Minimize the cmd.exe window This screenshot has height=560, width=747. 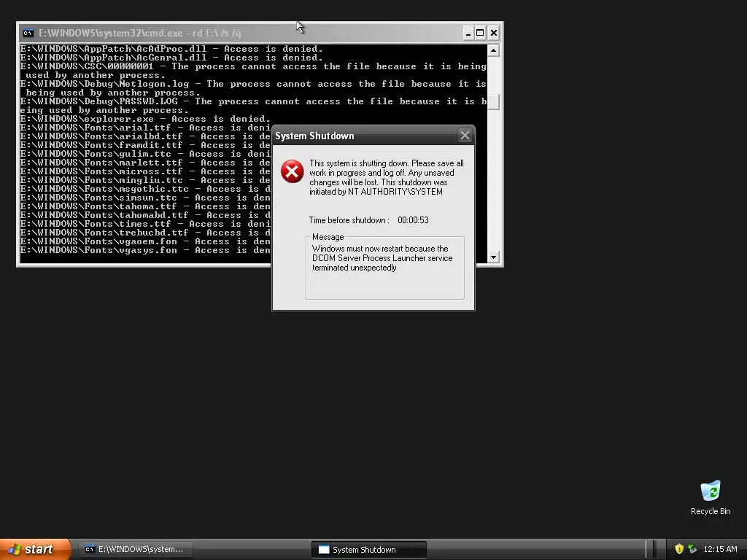click(x=468, y=33)
